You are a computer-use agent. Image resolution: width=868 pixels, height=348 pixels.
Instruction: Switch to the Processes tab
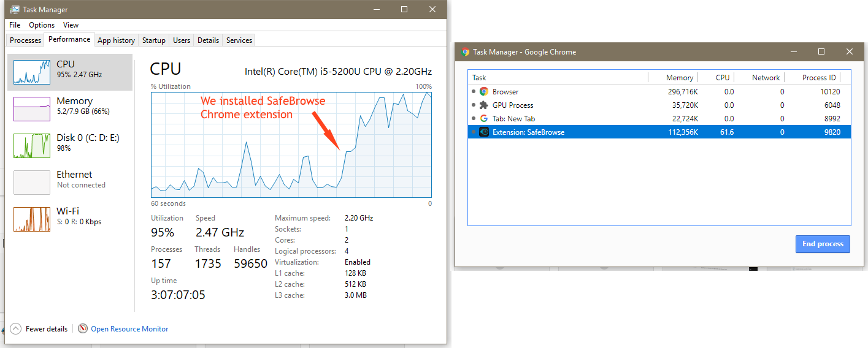(x=26, y=40)
